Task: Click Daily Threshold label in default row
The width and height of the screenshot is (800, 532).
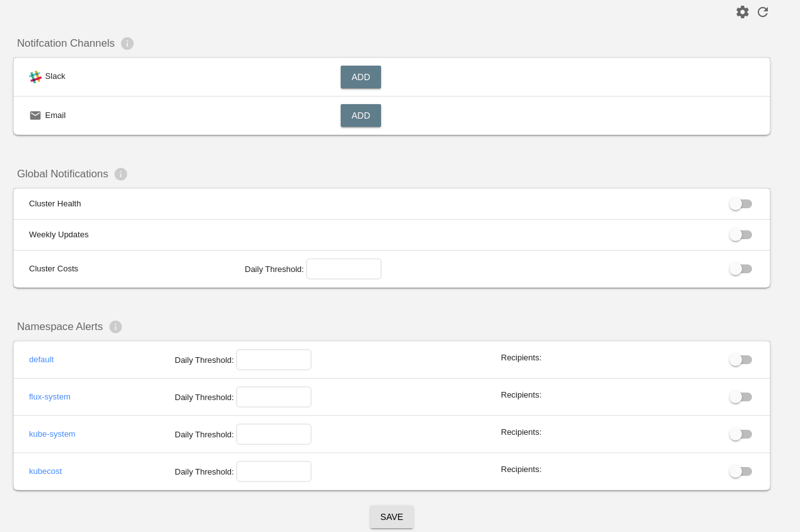Action: (204, 360)
